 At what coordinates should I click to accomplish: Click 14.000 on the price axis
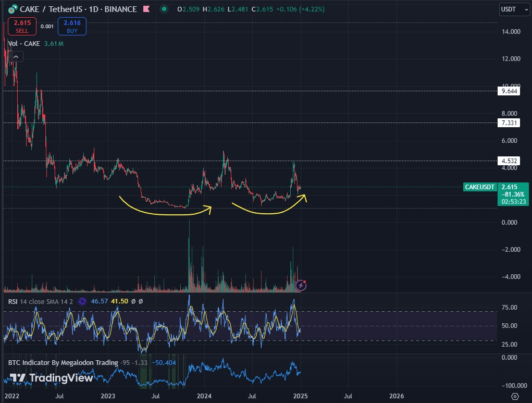511,32
